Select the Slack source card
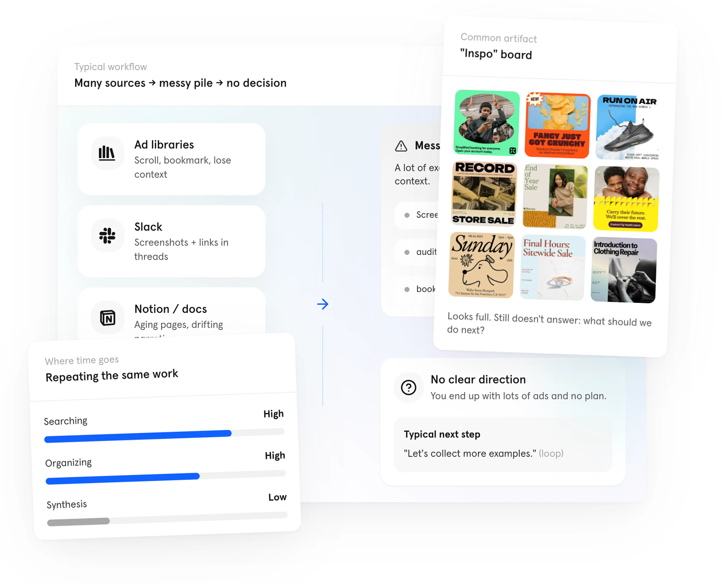The height and width of the screenshot is (584, 728). 171,241
